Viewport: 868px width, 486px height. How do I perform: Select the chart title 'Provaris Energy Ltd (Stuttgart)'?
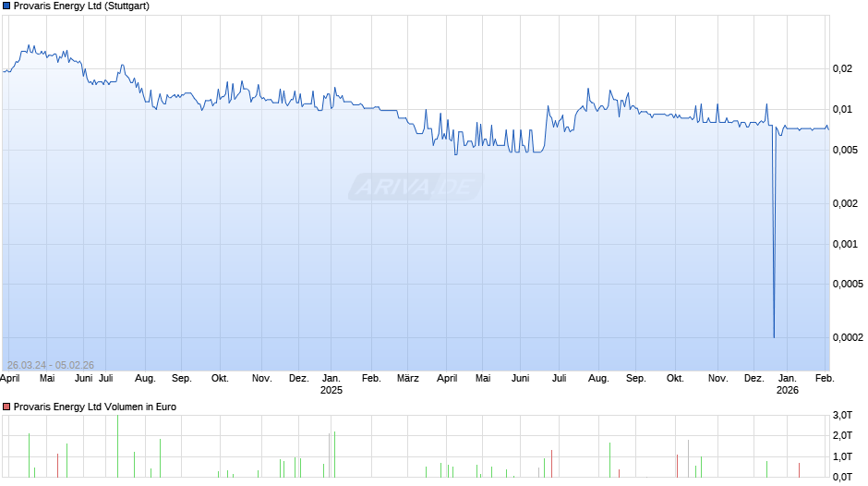(x=81, y=6)
